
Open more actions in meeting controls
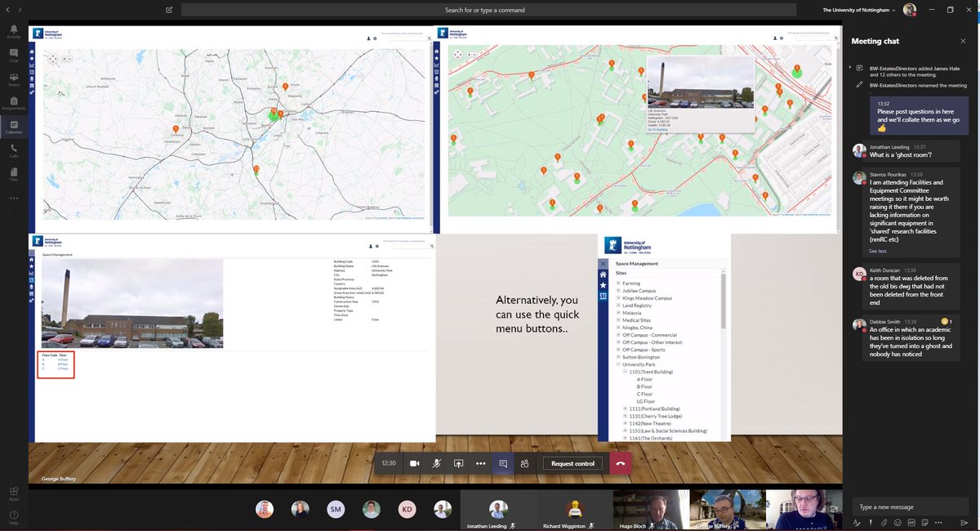click(x=480, y=463)
